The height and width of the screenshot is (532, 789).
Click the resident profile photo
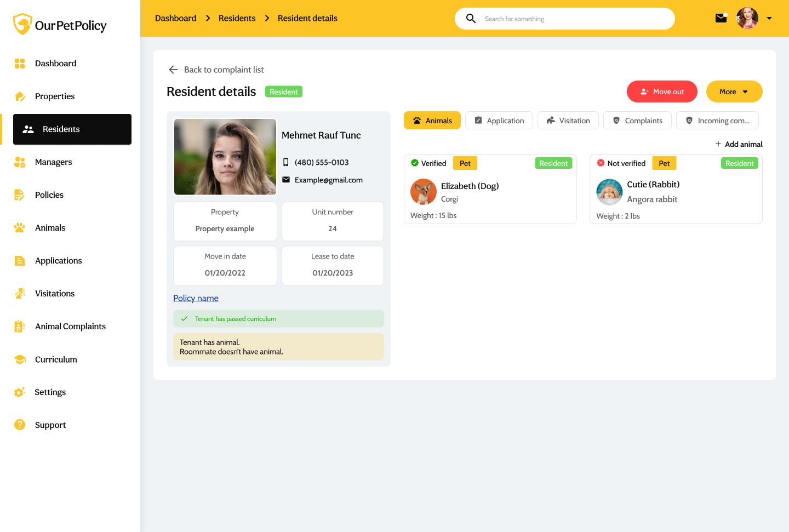point(225,157)
